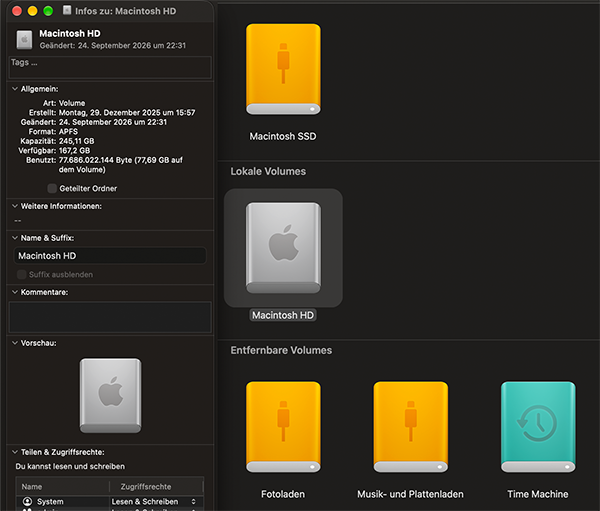Click the Zugriffsrechte column header
The image size is (600, 511).
[146, 487]
